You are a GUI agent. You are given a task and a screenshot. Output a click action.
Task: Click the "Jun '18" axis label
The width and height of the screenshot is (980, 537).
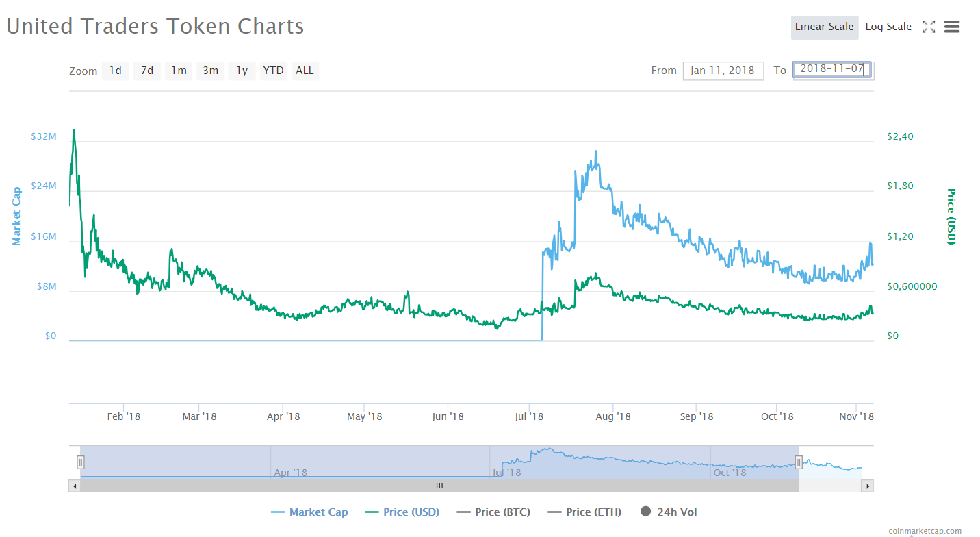coord(448,416)
